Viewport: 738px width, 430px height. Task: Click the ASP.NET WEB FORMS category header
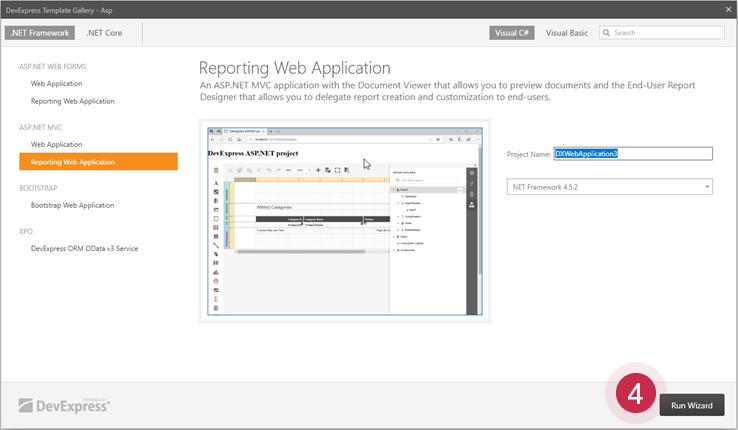coord(53,66)
